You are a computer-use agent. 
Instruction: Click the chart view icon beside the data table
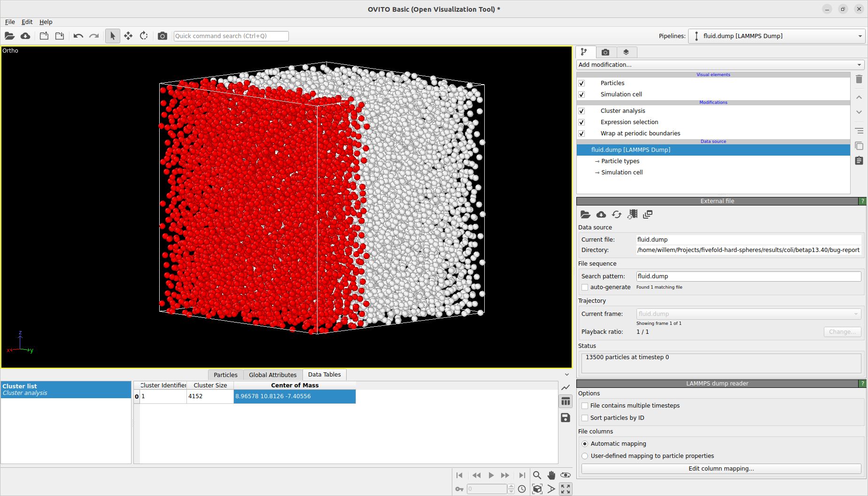click(566, 387)
